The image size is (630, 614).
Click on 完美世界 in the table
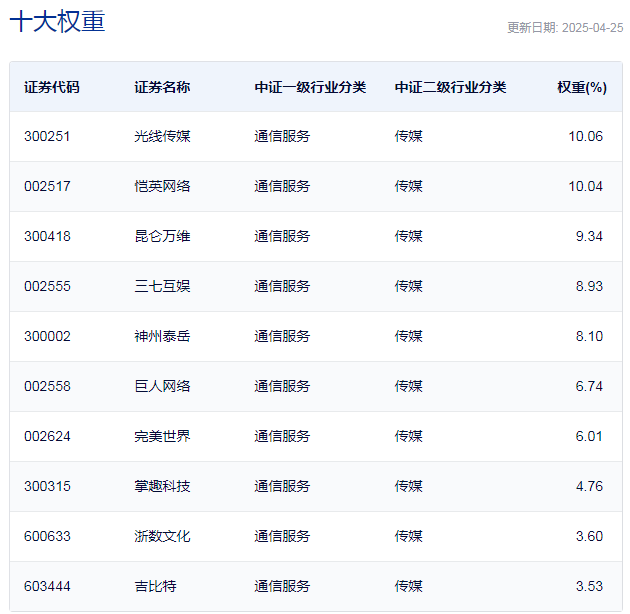162,436
